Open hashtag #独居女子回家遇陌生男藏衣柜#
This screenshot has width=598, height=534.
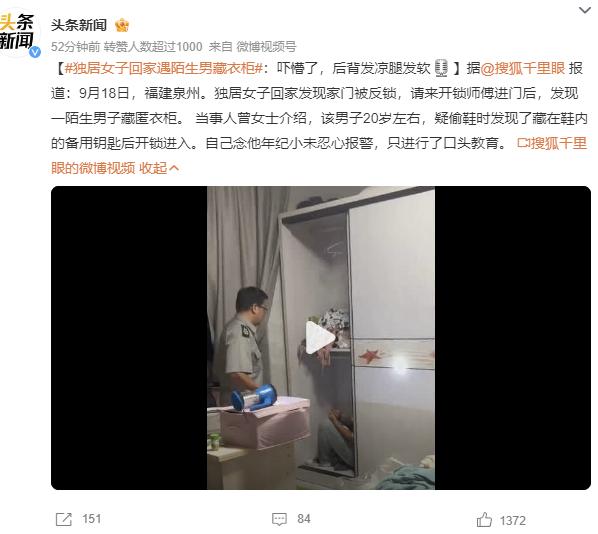164,69
